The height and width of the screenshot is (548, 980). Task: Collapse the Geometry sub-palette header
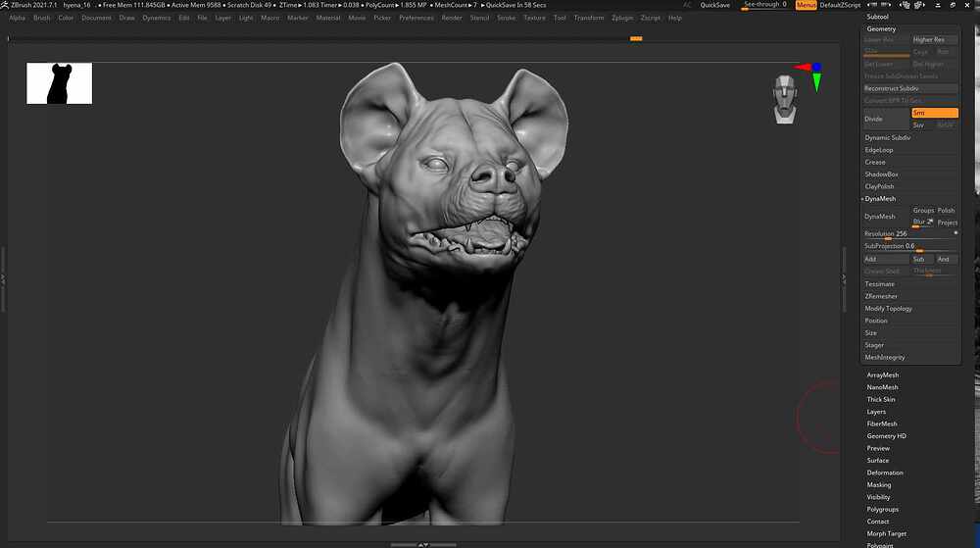881,28
